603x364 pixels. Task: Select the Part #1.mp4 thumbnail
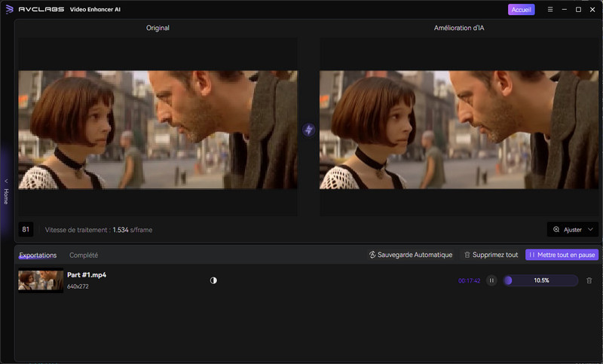[x=41, y=280]
